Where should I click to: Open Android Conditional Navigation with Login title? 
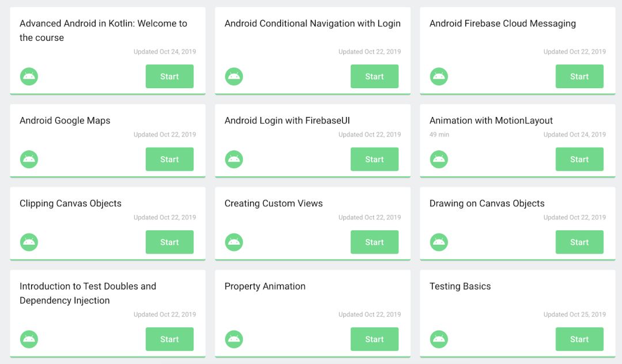312,24
